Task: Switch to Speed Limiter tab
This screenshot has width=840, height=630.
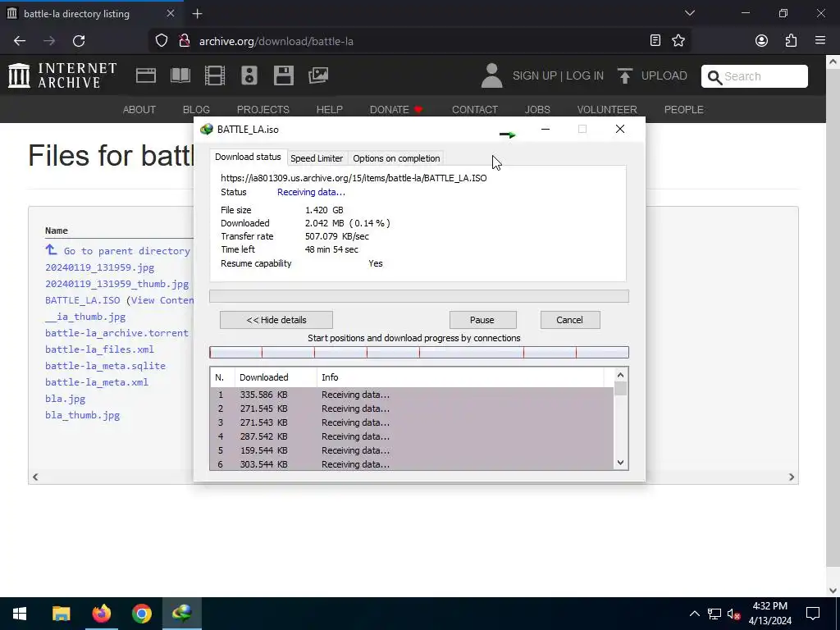Action: (317, 158)
